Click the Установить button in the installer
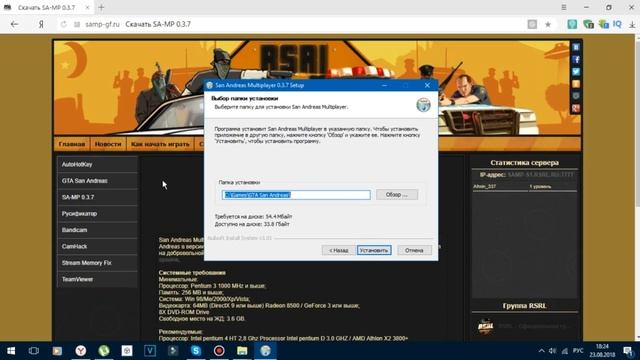Image resolution: width=640 pixels, height=360 pixels. (x=374, y=250)
